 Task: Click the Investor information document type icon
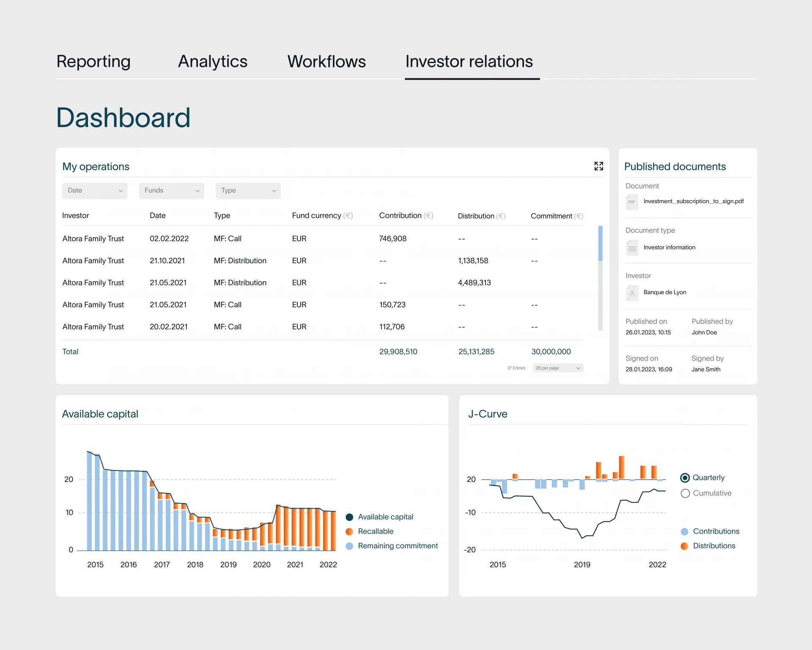point(632,248)
